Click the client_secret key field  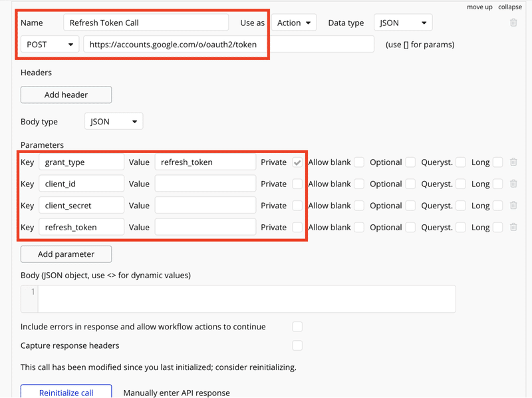pyautogui.click(x=81, y=206)
